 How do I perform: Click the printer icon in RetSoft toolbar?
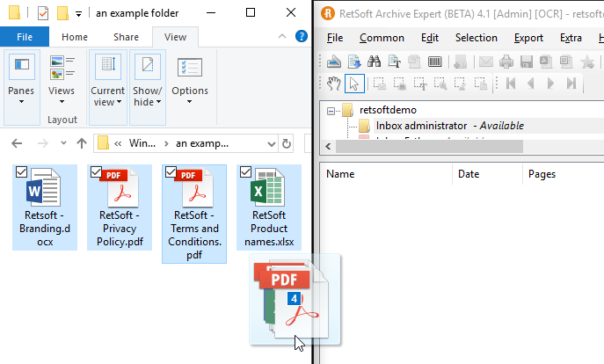(x=506, y=62)
